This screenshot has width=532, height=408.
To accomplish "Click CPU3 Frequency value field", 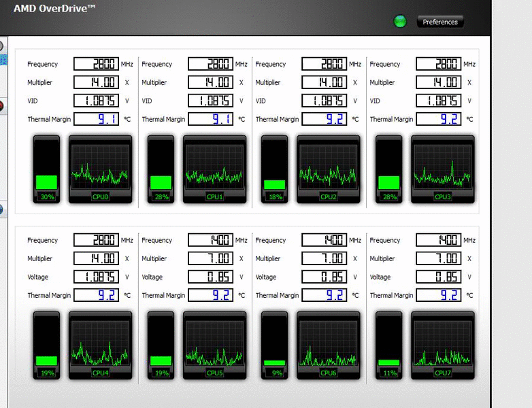I will 439,64.
